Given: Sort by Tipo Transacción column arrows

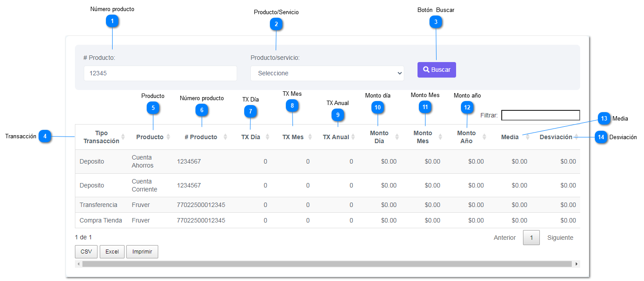Looking at the screenshot, I should (x=123, y=137).
